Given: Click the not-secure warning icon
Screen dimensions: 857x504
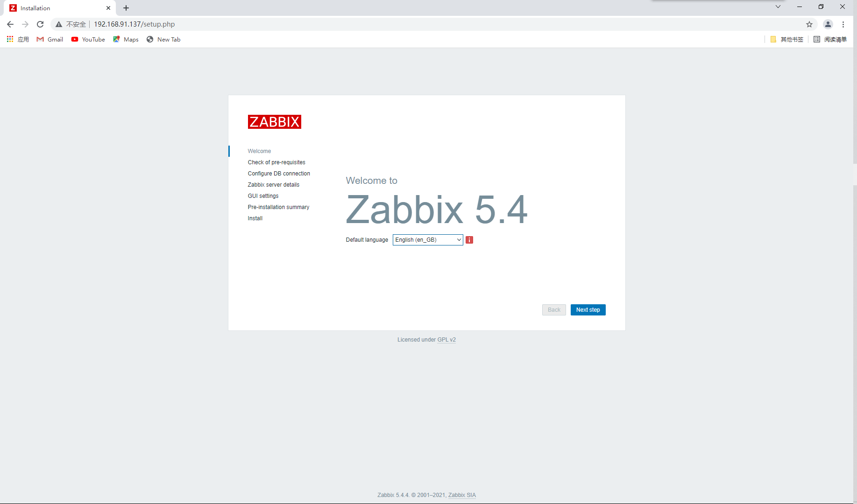Looking at the screenshot, I should tap(59, 24).
